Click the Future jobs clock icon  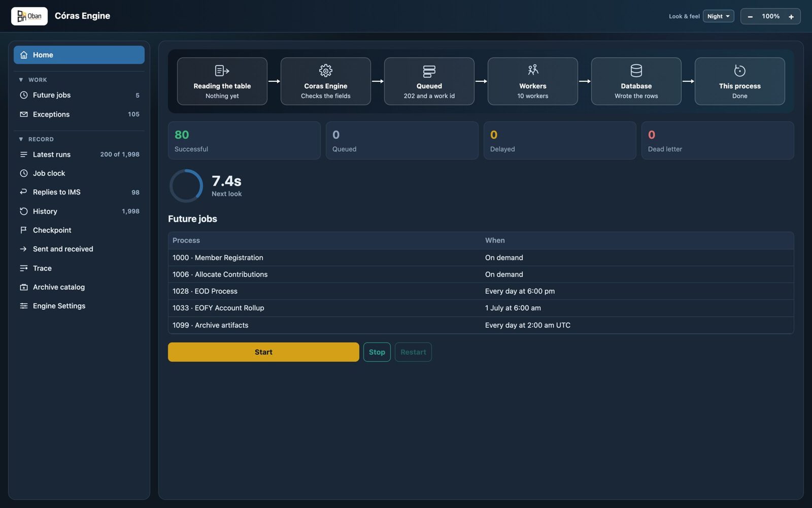click(x=24, y=95)
